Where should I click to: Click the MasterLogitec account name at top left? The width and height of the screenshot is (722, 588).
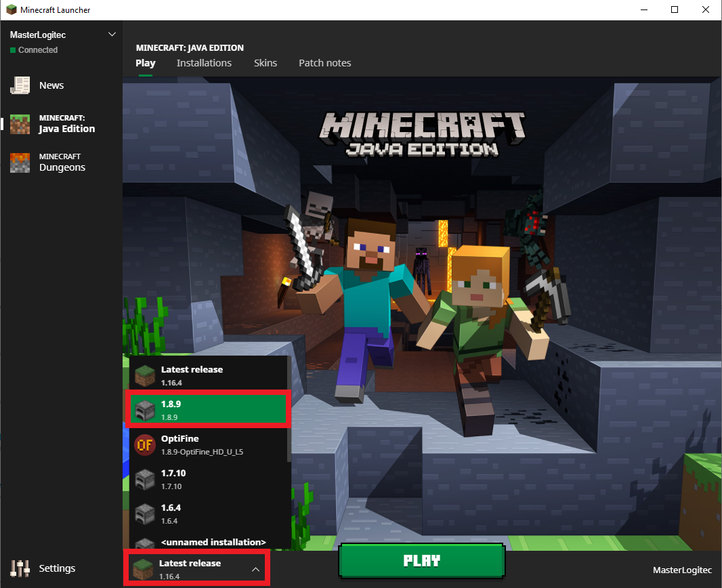click(x=38, y=35)
